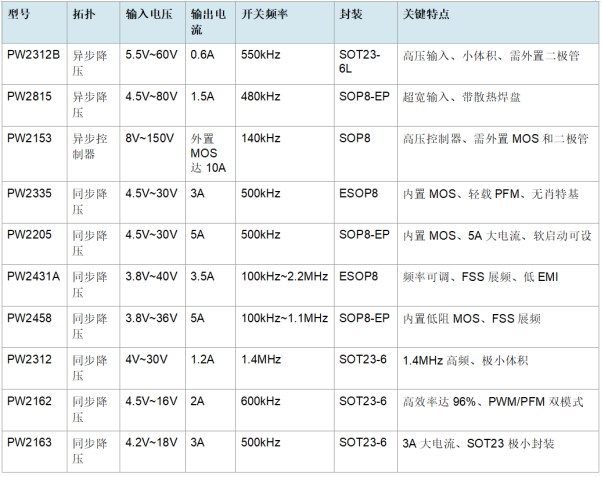Click the 高效率达 96% feature cell
Screen dimensions: 602x477
point(498,410)
